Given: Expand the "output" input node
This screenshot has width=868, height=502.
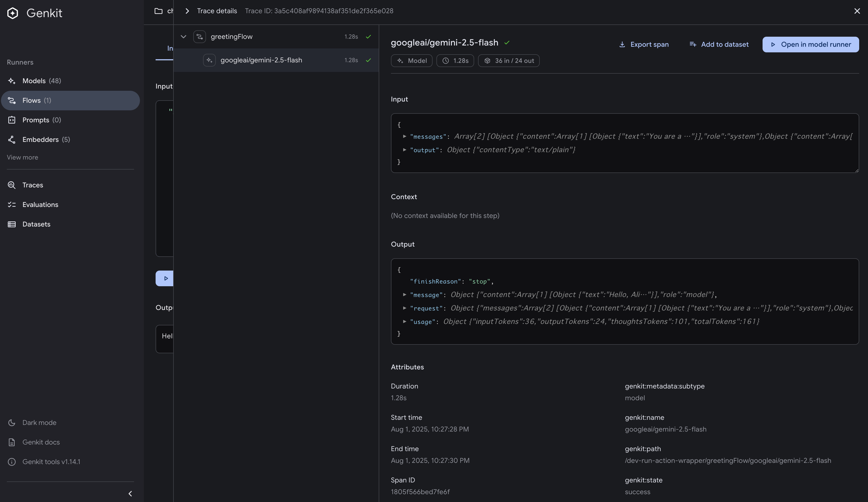Looking at the screenshot, I should click(405, 150).
